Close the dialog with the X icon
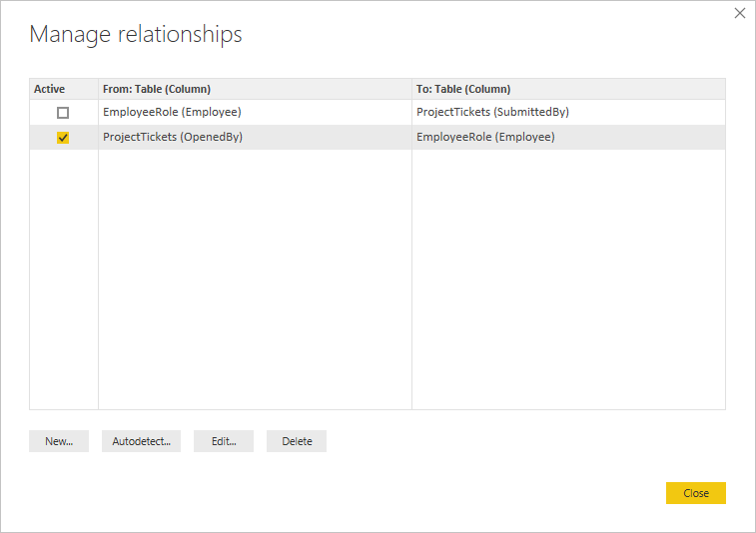Screen dimensions: 756x533 tap(740, 13)
